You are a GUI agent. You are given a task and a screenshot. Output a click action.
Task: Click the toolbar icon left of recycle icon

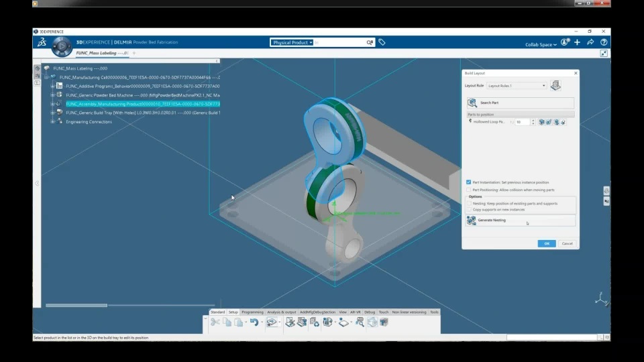302,322
